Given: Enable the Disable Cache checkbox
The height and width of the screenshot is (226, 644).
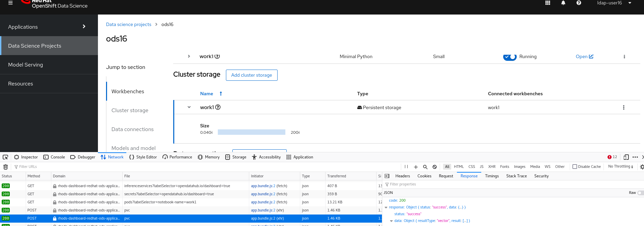Looking at the screenshot, I should pyautogui.click(x=575, y=167).
